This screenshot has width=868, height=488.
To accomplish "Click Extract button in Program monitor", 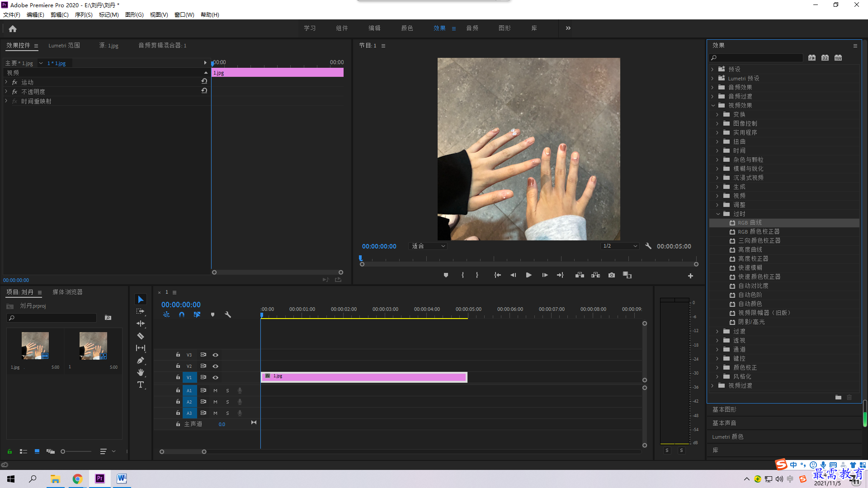I will (595, 275).
